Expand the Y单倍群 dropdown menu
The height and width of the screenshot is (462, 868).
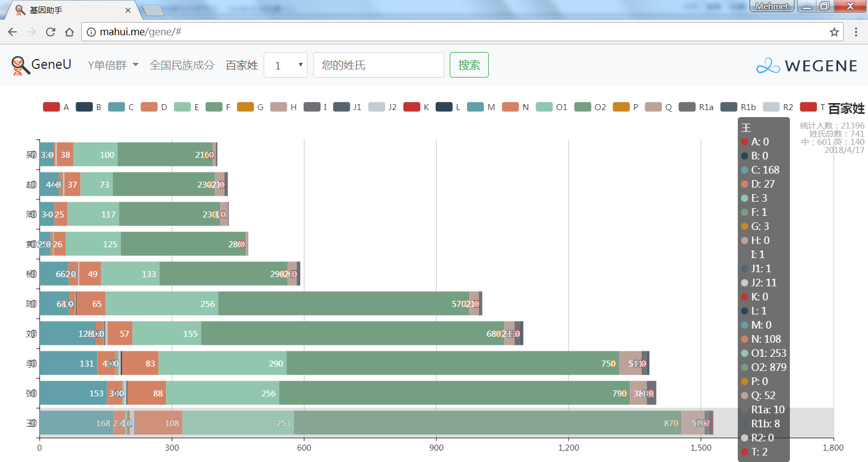(x=113, y=65)
